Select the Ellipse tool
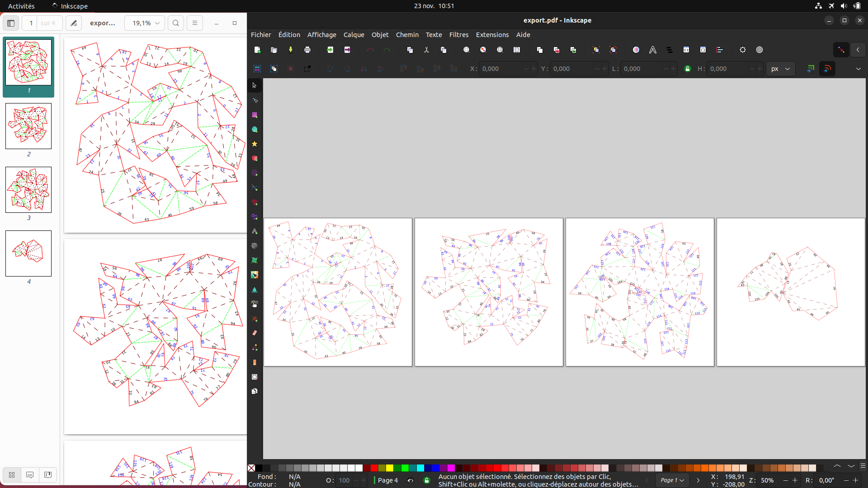 point(255,130)
